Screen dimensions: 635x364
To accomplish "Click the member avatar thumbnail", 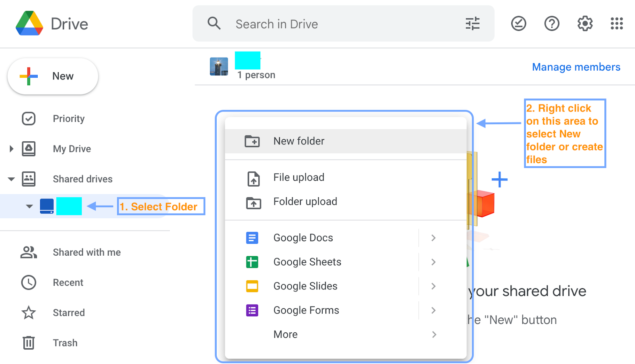I will point(219,67).
